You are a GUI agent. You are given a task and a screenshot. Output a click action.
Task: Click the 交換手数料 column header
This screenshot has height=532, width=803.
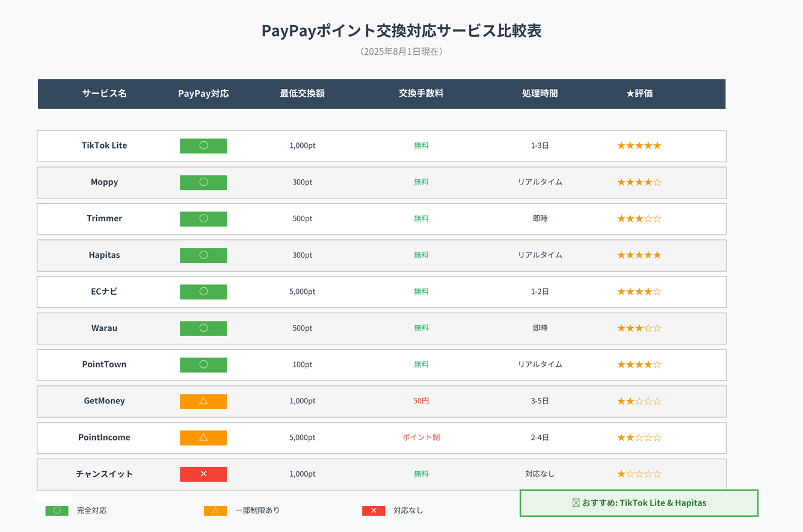[421, 94]
